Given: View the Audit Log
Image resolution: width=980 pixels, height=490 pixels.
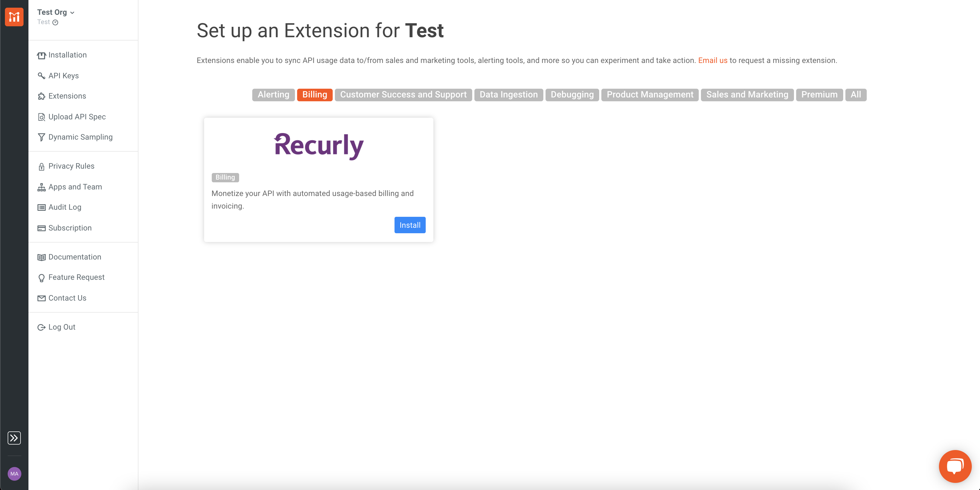Looking at the screenshot, I should click(65, 207).
